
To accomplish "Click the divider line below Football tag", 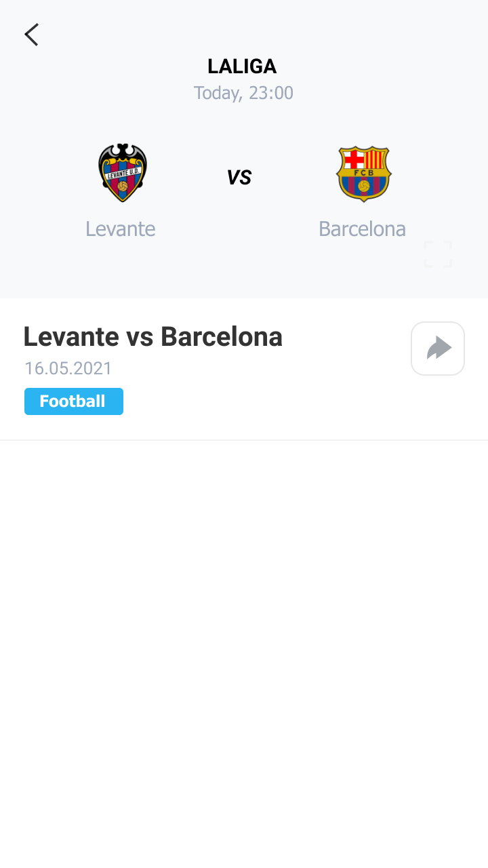I will pyautogui.click(x=244, y=440).
